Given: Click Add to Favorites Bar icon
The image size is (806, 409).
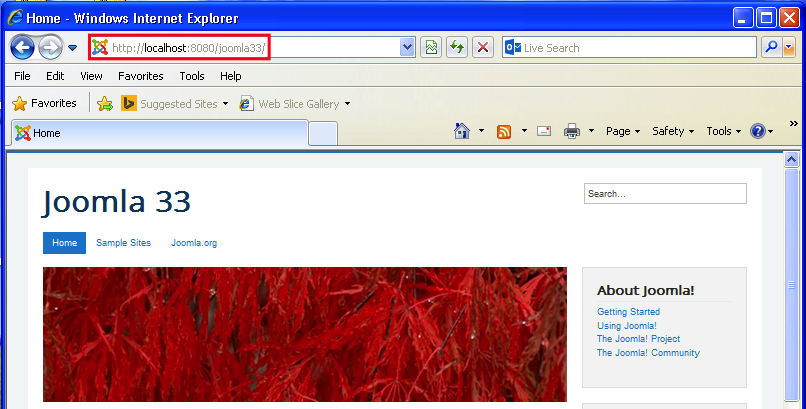Looking at the screenshot, I should point(105,104).
